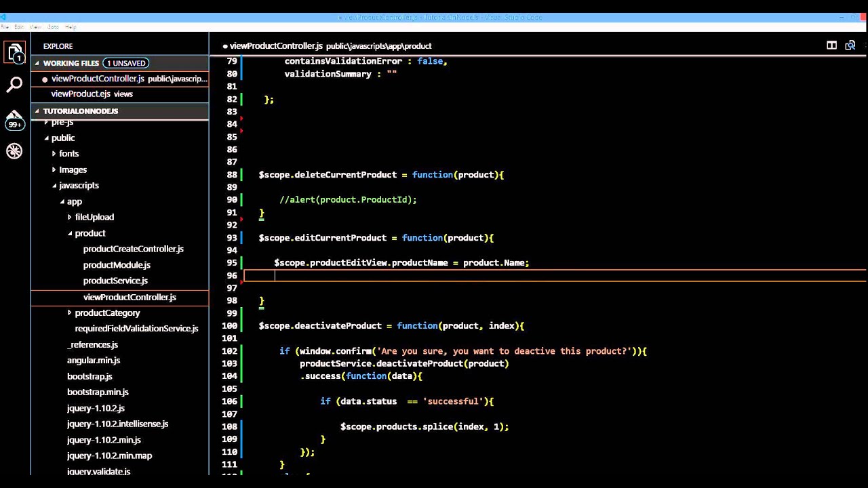
Task: Collapse the TUTORIALONNODE.JS folder section
Action: [37, 111]
